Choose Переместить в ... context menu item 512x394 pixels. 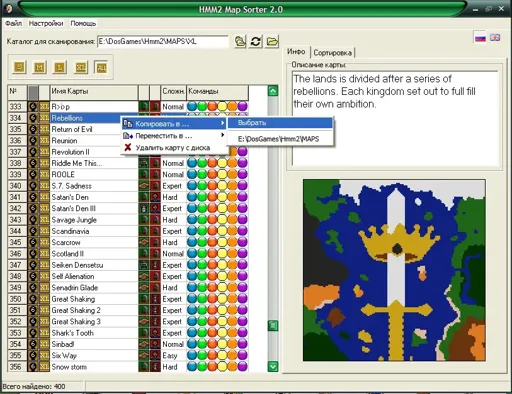point(174,136)
